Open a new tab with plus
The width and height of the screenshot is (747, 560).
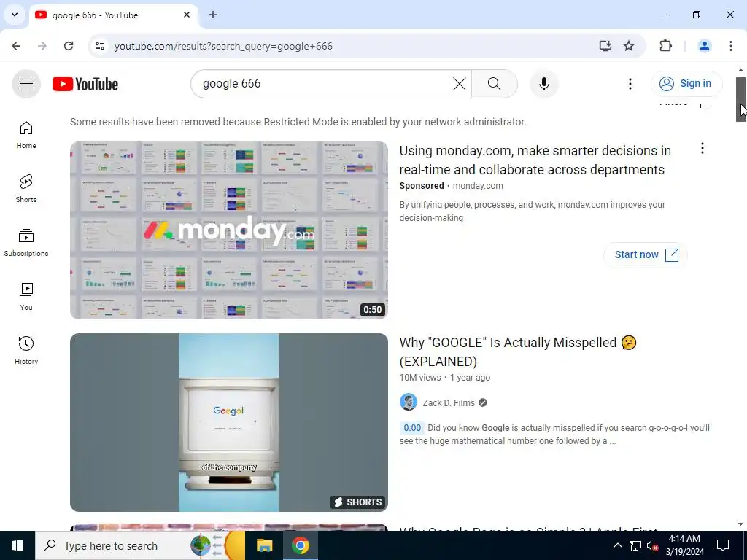point(213,15)
